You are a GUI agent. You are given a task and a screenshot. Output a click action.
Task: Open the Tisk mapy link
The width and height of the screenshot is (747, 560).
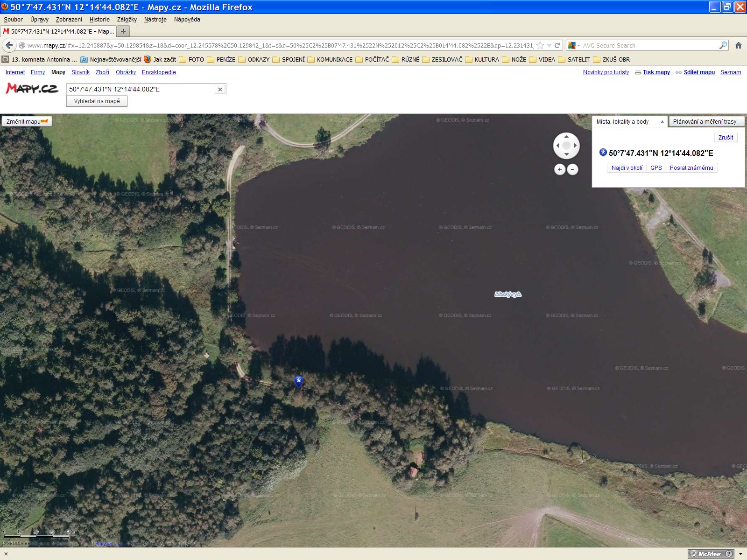tap(656, 72)
